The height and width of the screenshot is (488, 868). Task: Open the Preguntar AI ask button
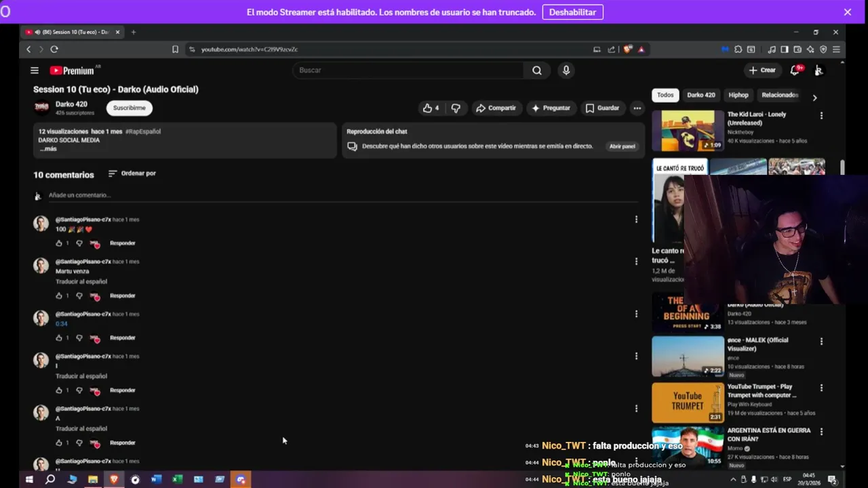point(551,108)
